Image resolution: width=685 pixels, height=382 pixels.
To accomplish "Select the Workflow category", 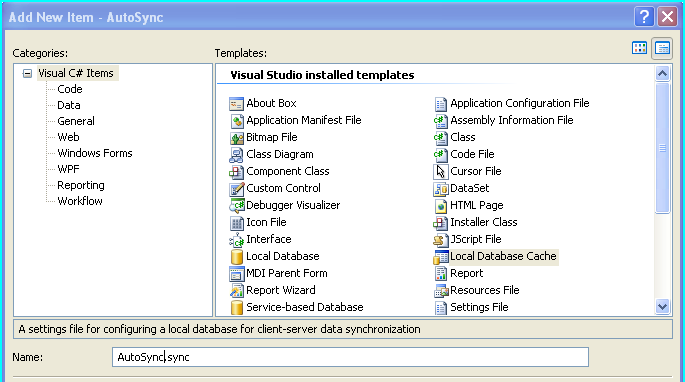I will [80, 201].
